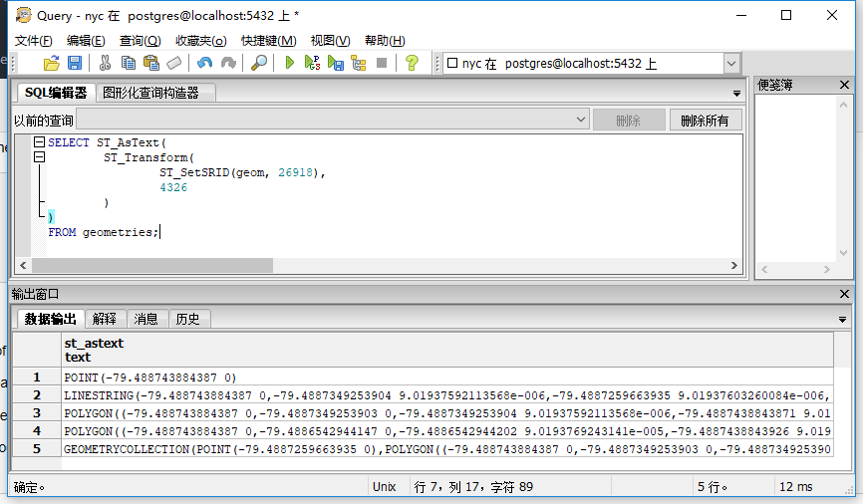The width and height of the screenshot is (863, 504).
Task: Select result row number 4
Action: coord(37,431)
